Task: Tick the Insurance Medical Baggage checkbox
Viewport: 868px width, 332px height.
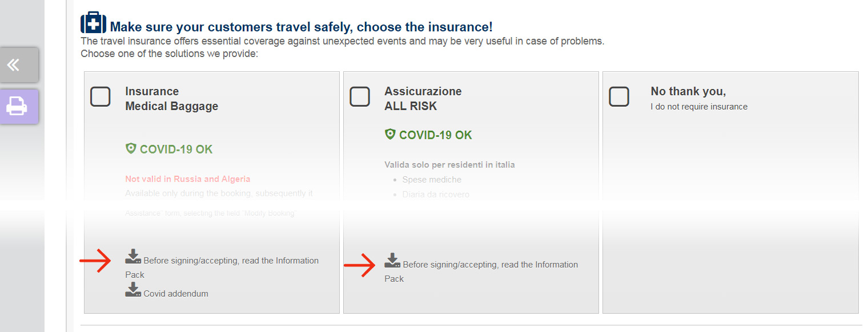Action: coord(101,96)
